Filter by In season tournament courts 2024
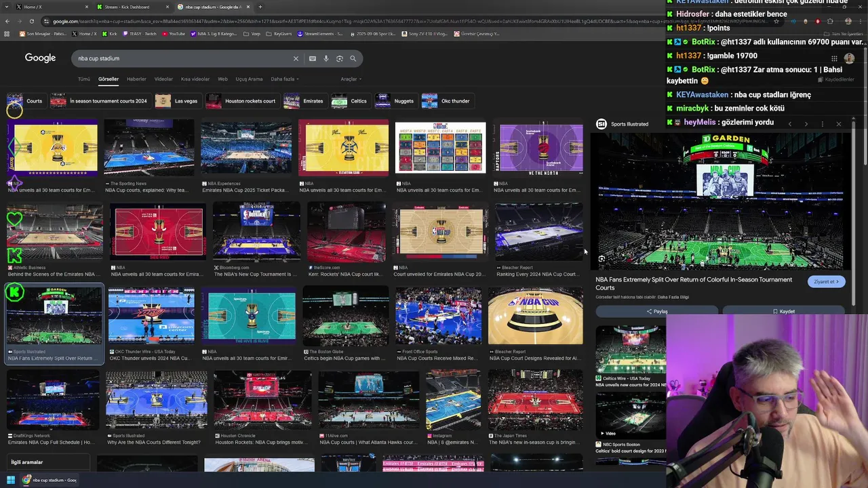This screenshot has height=488, width=868. click(99, 101)
